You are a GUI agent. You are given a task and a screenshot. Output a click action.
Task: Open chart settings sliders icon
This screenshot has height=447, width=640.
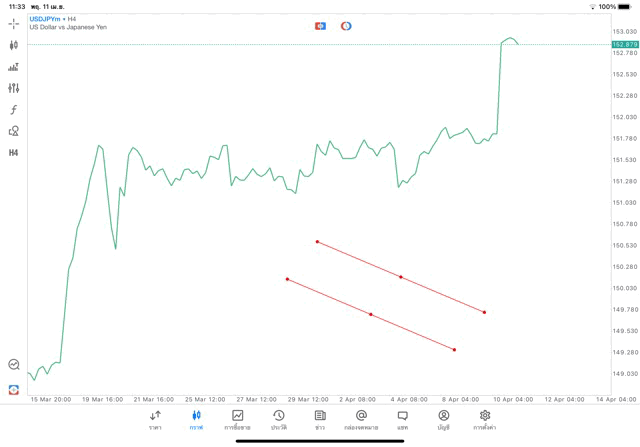click(x=13, y=88)
